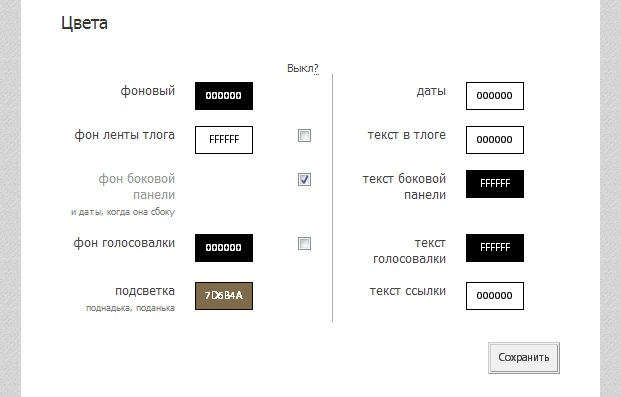The width and height of the screenshot is (621, 397).
Task: Enable the фон голосовалки disable checkbox
Action: [304, 243]
